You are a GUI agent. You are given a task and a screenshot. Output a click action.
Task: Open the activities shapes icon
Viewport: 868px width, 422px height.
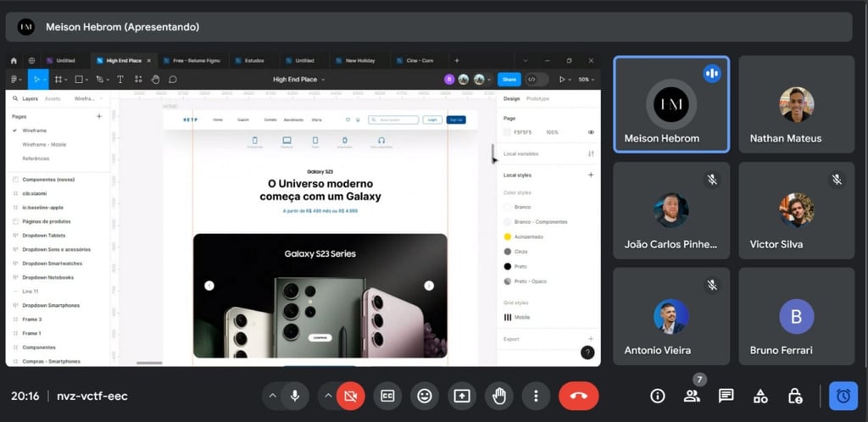pos(760,396)
